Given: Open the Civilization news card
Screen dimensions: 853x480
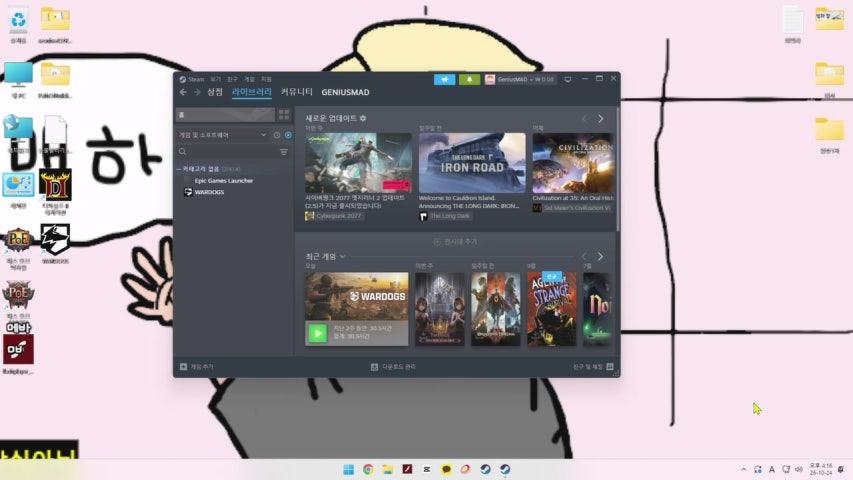Looking at the screenshot, I should coord(573,163).
